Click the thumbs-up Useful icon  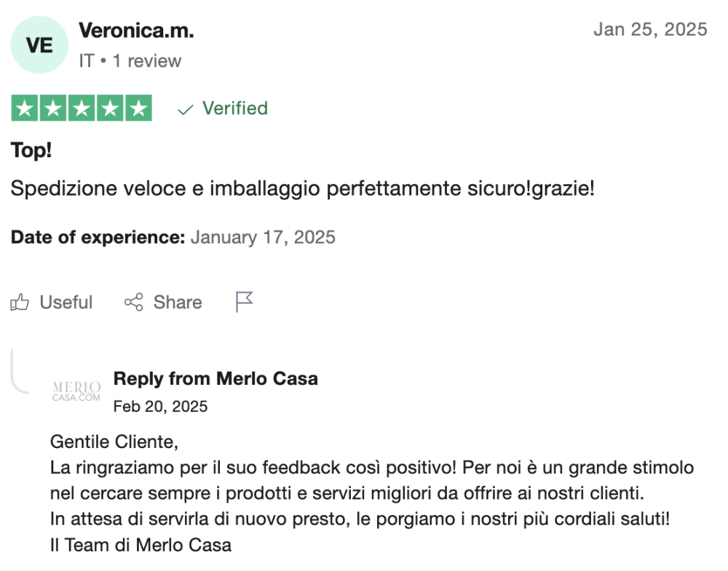coord(20,303)
